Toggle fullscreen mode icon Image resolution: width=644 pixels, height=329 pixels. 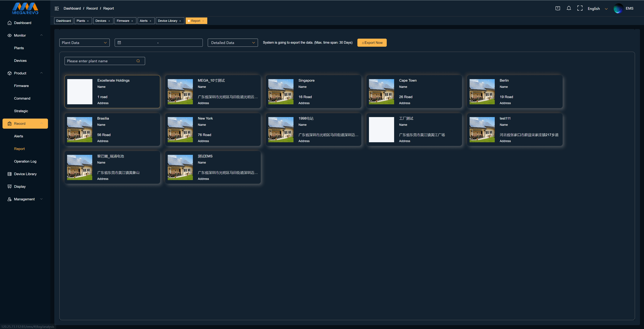[x=580, y=8]
